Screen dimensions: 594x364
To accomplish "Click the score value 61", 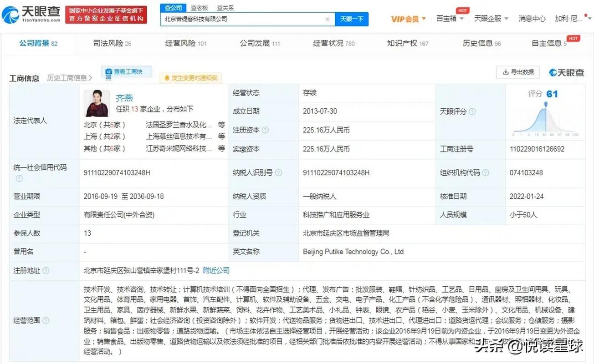I will tap(552, 94).
